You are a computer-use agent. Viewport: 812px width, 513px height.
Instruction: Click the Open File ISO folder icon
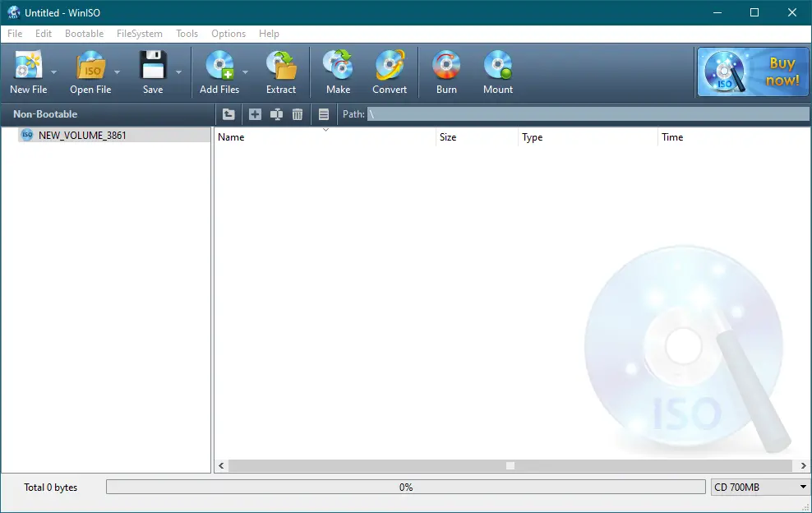(90, 65)
